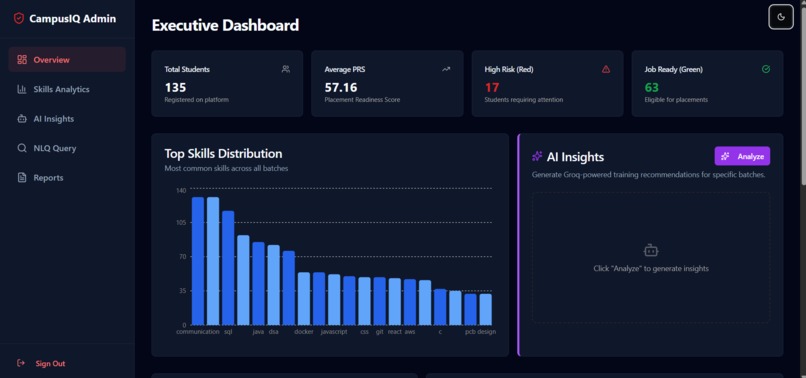Click 'Students requiring attention' caption
The height and width of the screenshot is (378, 806).
(524, 100)
